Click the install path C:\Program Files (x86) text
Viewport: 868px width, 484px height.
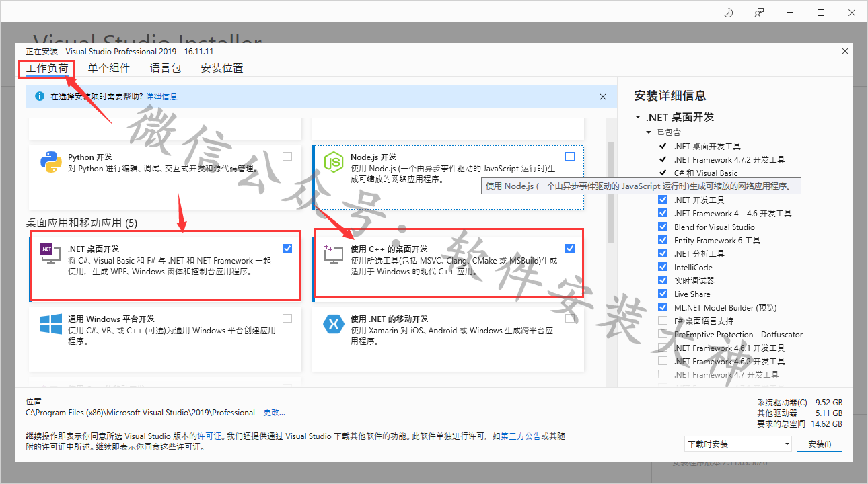pos(141,413)
